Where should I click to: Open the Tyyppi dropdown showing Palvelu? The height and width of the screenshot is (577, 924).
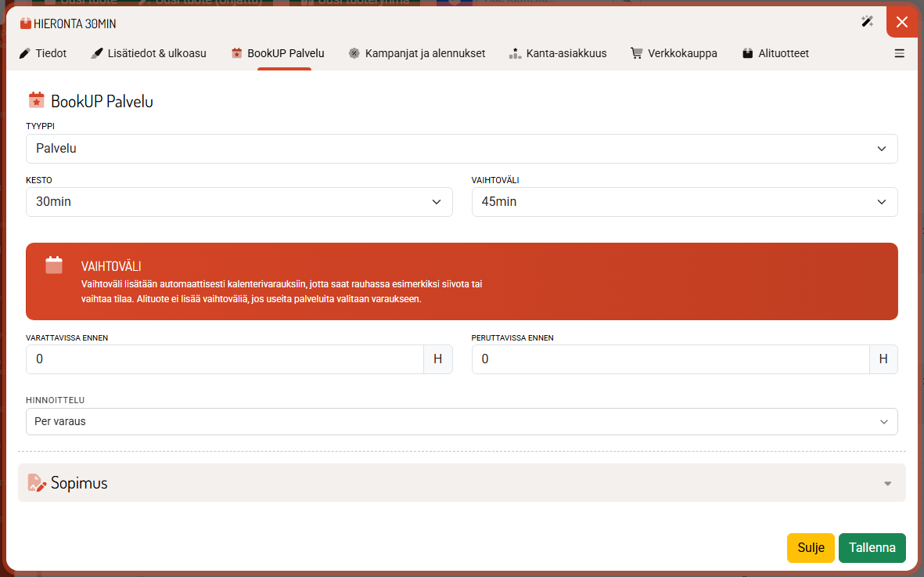click(x=462, y=149)
